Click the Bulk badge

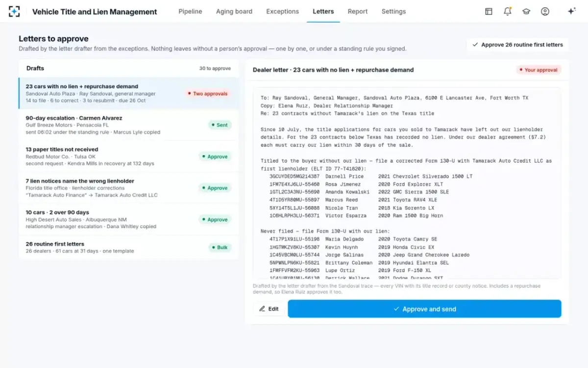click(x=220, y=247)
